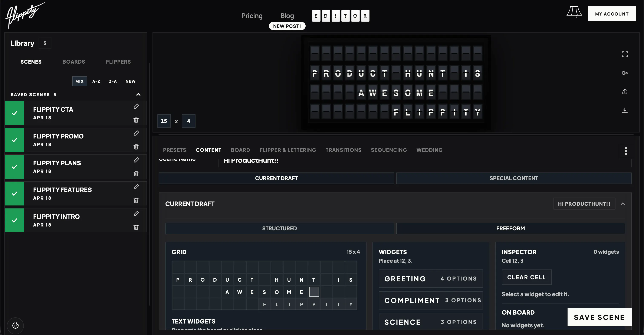Open the Content tab
644x335 pixels.
pos(208,150)
